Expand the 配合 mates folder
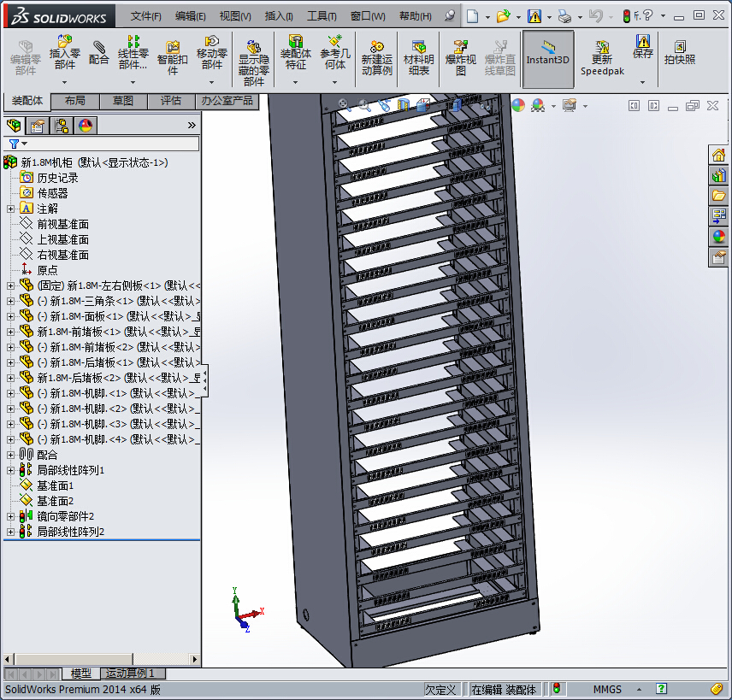Image resolution: width=732 pixels, height=700 pixels. pyautogui.click(x=10, y=455)
